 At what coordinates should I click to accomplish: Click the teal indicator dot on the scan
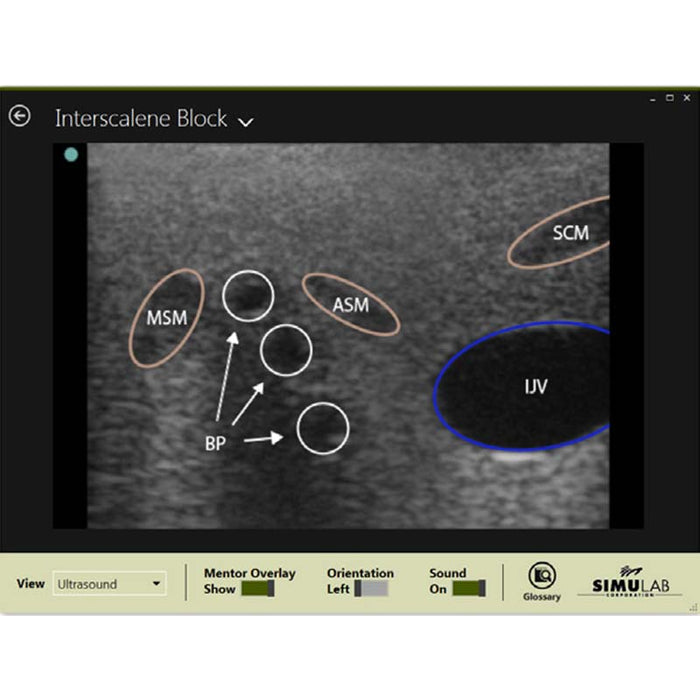71,155
